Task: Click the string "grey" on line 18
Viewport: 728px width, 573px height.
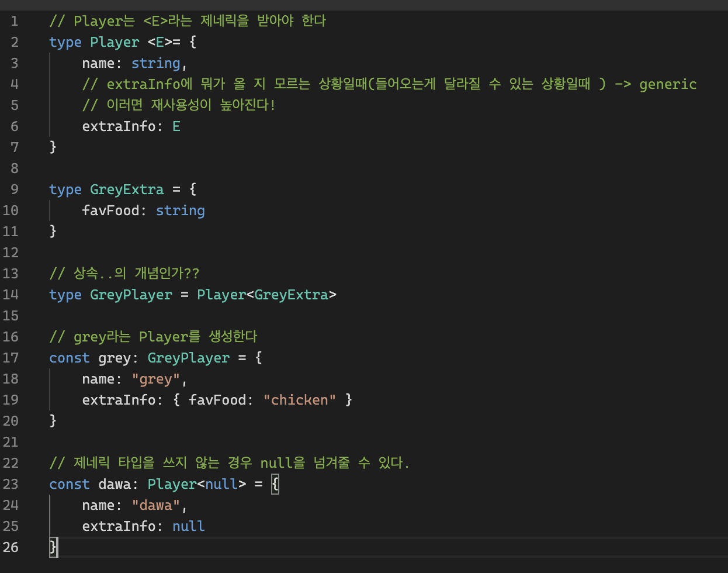Action: pos(155,378)
